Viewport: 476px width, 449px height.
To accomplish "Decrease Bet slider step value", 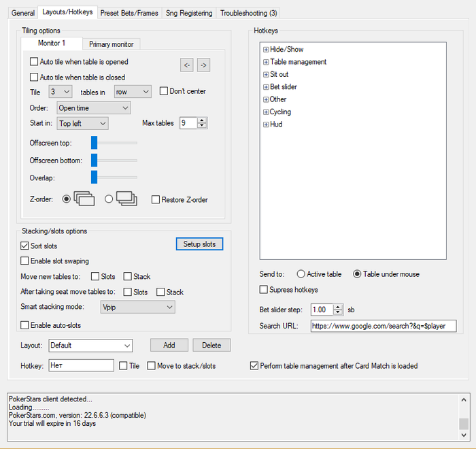I will pyautogui.click(x=337, y=312).
